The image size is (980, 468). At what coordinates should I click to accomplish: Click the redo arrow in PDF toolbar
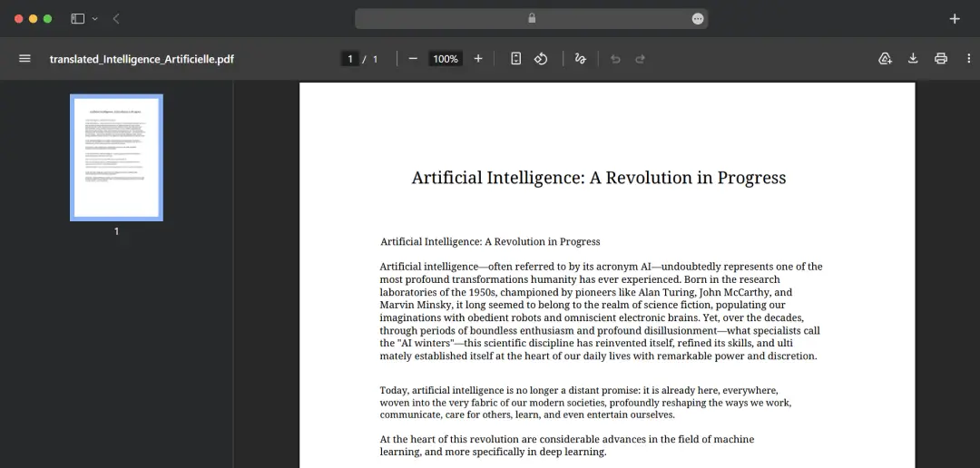640,59
